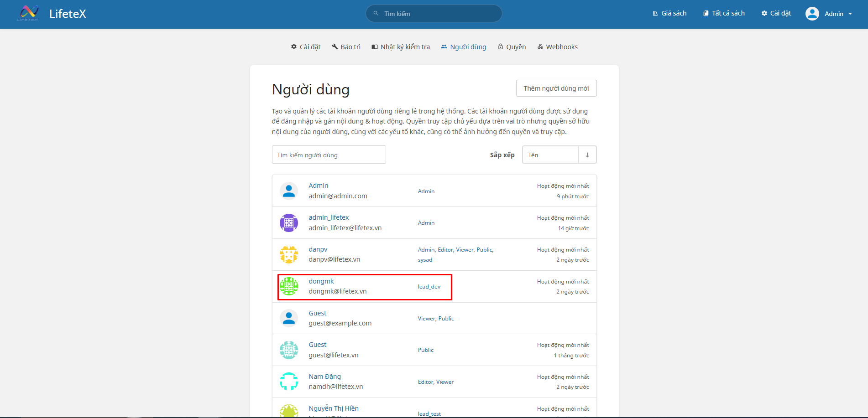Click the search magnifier icon in header

coord(376,14)
